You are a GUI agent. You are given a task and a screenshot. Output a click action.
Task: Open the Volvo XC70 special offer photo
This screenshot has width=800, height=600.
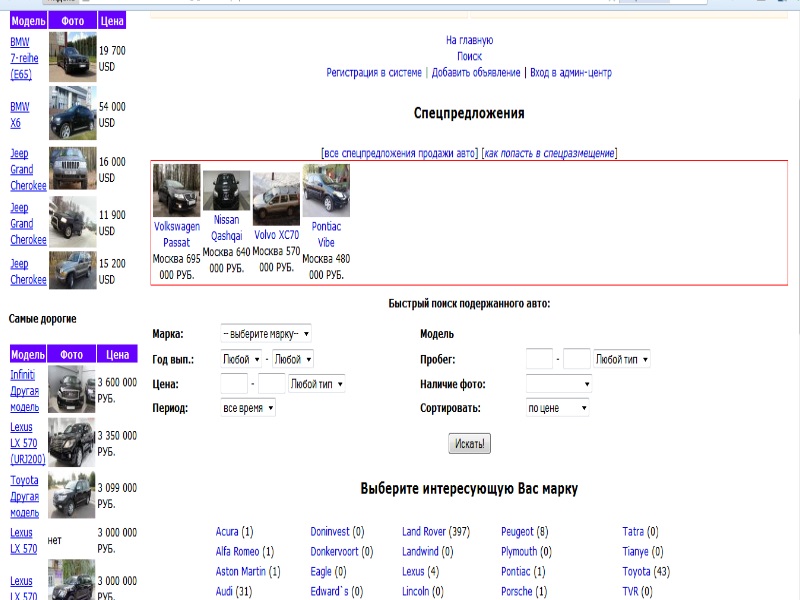277,198
